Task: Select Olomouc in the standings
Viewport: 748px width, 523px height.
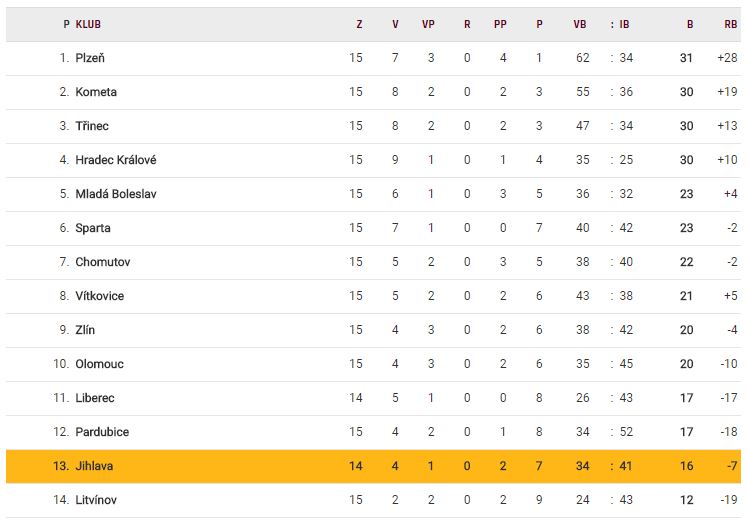Action: (100, 364)
